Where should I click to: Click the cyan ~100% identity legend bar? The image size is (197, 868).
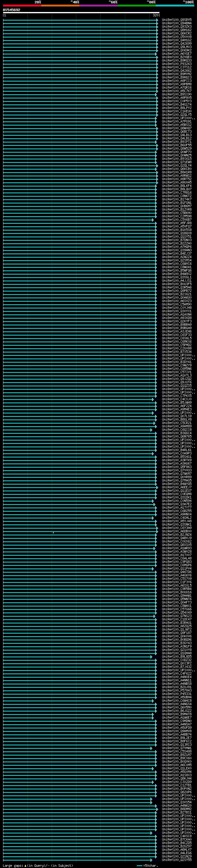(x=175, y=6)
